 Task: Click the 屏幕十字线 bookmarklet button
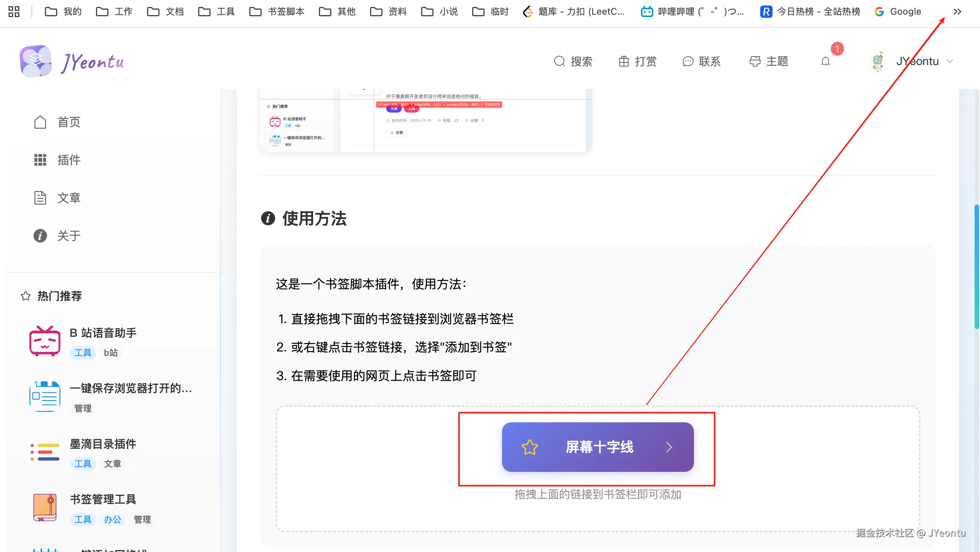pos(598,447)
